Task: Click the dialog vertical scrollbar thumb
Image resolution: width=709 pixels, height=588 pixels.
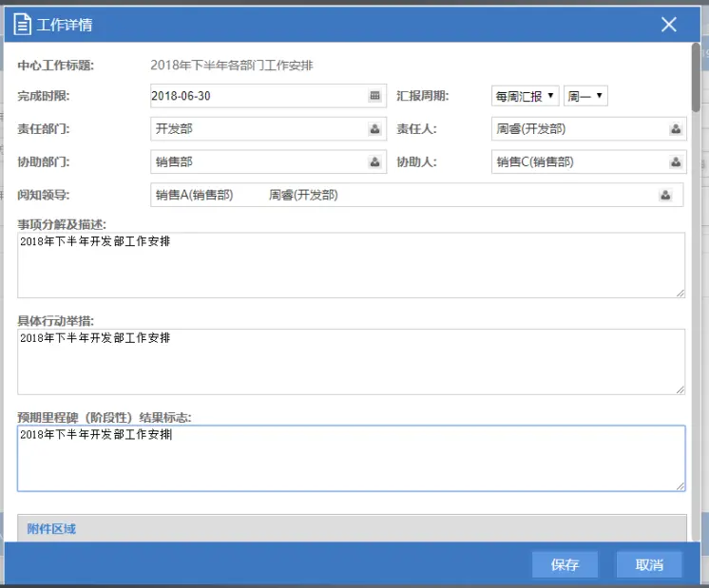Action: coord(696,77)
